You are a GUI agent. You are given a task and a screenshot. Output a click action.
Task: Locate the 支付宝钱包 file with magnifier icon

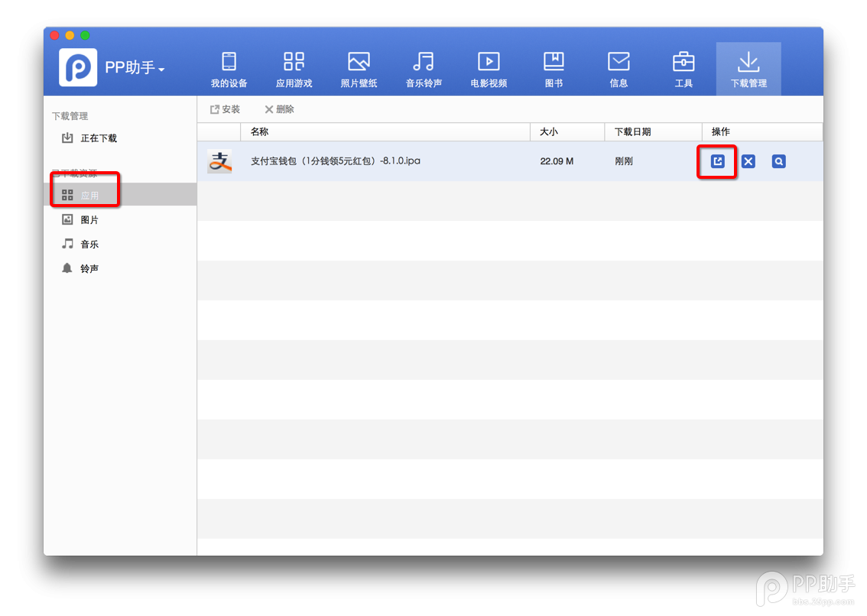778,161
